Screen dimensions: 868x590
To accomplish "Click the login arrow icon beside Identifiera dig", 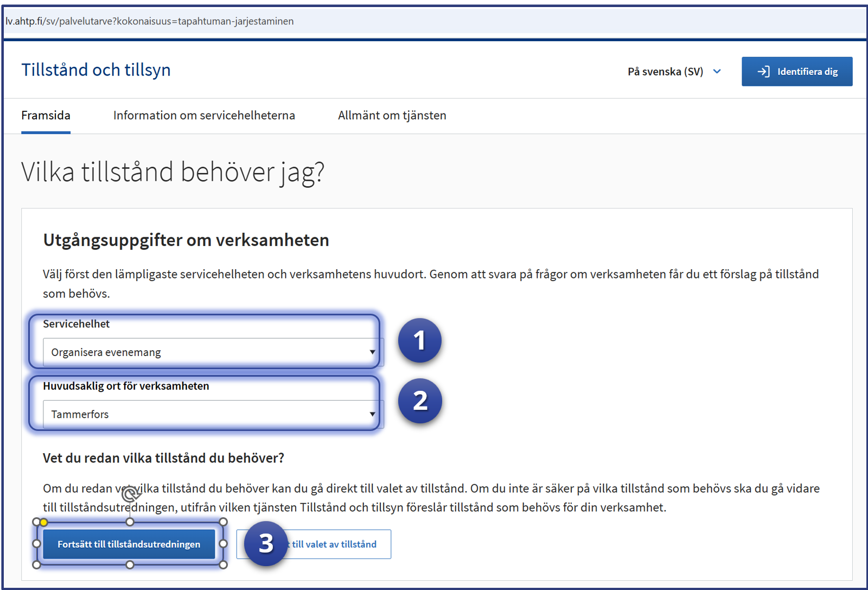I will [763, 72].
